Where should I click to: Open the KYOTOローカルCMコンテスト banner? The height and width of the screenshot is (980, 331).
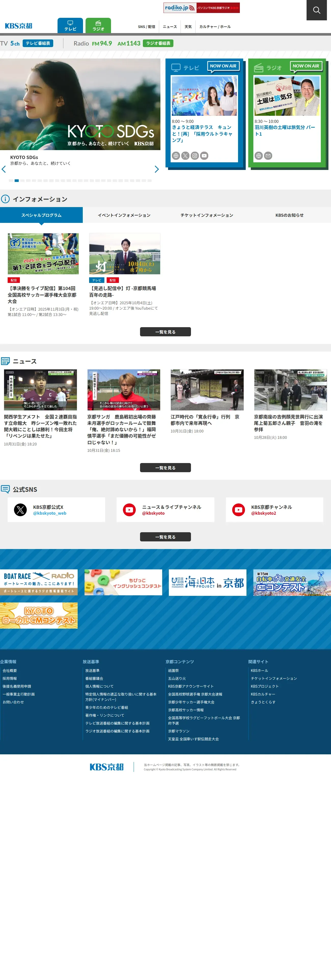tap(39, 615)
